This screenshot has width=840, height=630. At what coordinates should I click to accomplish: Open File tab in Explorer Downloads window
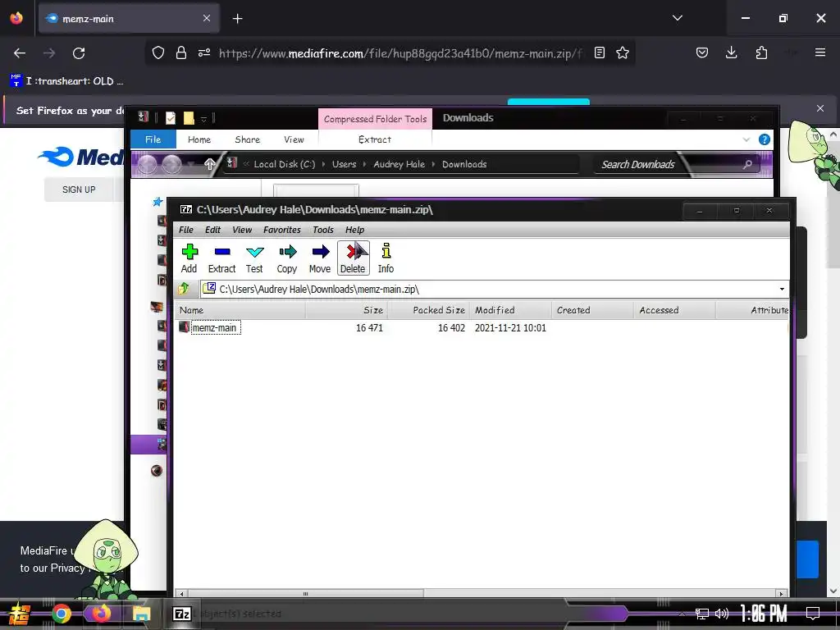153,139
